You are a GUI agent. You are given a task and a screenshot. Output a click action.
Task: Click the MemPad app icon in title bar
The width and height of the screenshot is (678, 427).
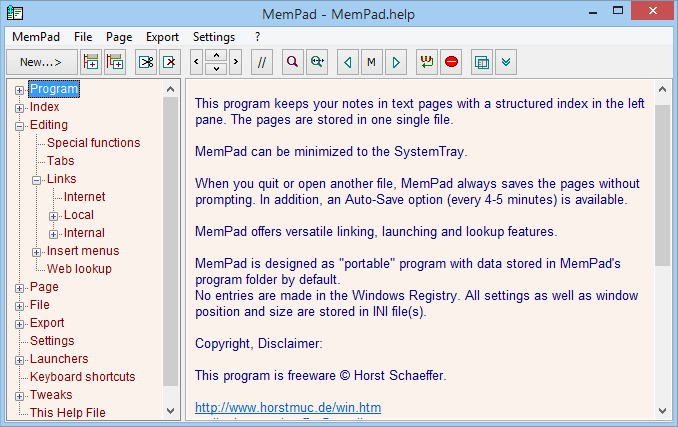click(15, 13)
